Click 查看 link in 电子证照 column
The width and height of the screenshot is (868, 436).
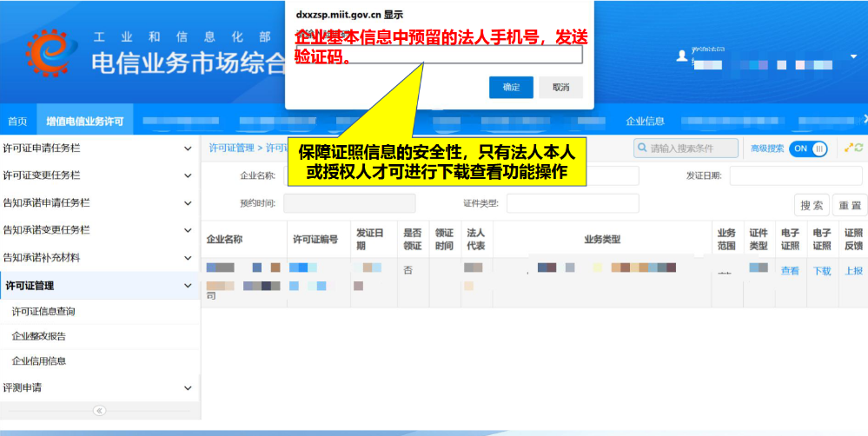[790, 271]
